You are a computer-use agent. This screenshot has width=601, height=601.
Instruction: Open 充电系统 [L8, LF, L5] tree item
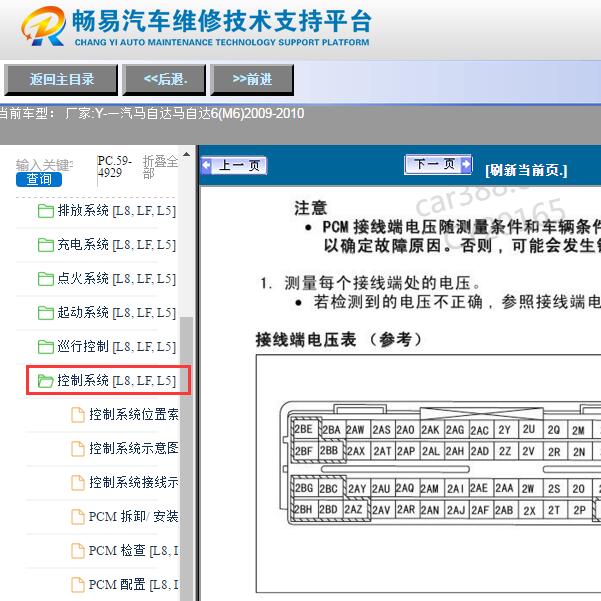click(x=117, y=245)
